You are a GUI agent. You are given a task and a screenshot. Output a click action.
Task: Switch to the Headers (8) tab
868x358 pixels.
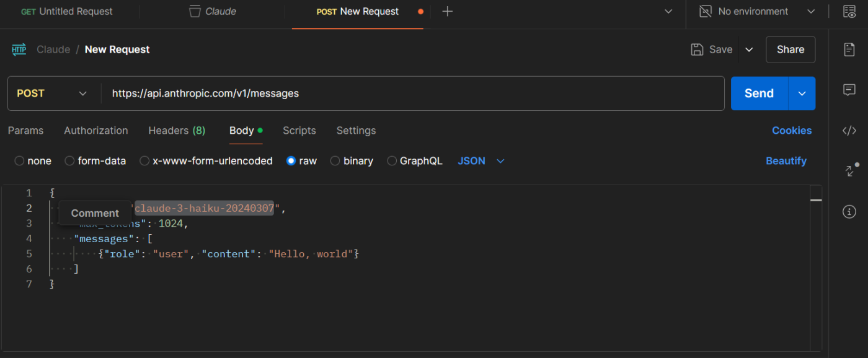177,131
